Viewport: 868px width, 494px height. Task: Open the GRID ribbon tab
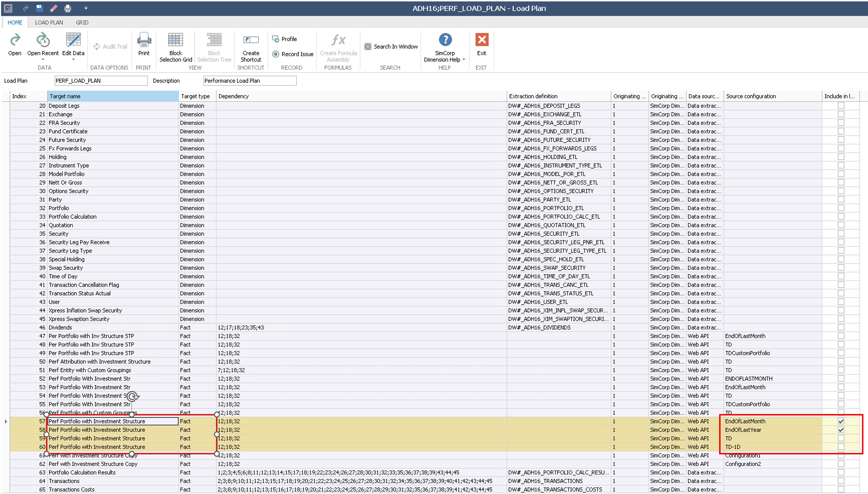coord(82,22)
